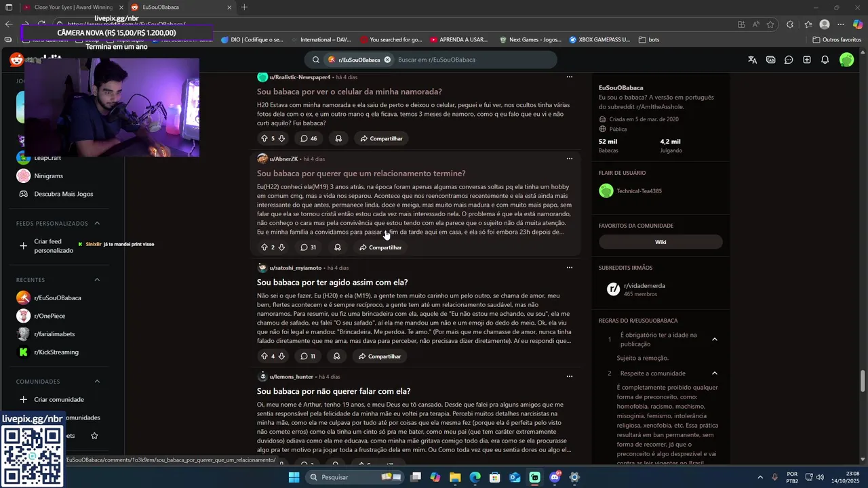This screenshot has width=868, height=488.
Task: Open 'Sou babaca por ter agido assim com ela?'
Action: click(x=332, y=282)
